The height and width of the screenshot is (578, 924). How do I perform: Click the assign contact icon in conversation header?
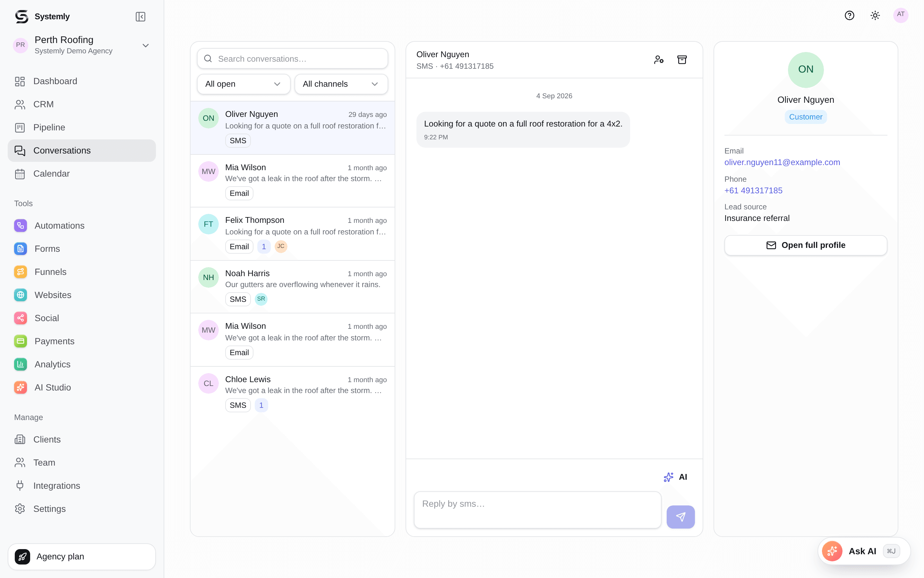coord(659,60)
